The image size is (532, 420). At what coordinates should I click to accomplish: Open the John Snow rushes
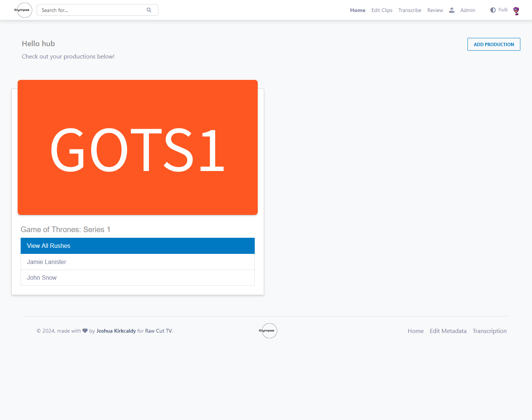click(x=42, y=277)
